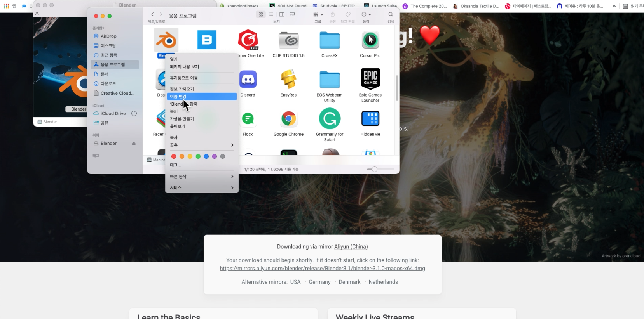The height and width of the screenshot is (319, 644).
Task: Open the Denmark mirror link
Action: [x=350, y=282]
